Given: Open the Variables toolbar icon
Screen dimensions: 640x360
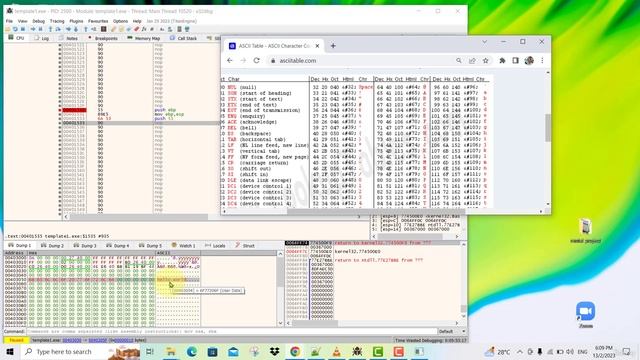Looking at the screenshot, I should (x=152, y=29).
